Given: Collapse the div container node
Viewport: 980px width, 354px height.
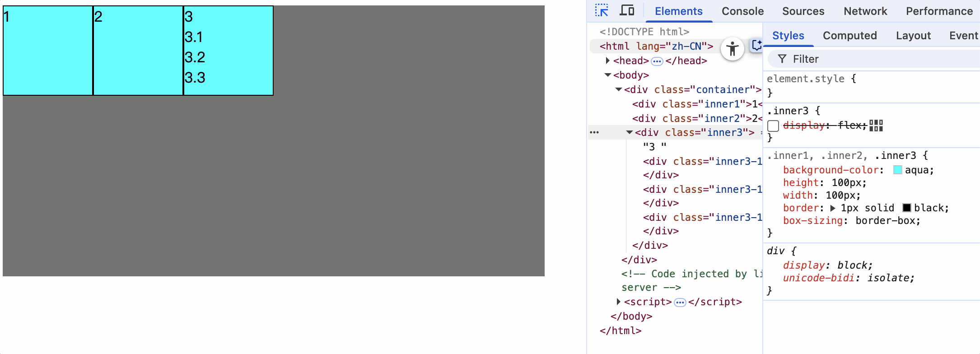Looking at the screenshot, I should click(619, 89).
